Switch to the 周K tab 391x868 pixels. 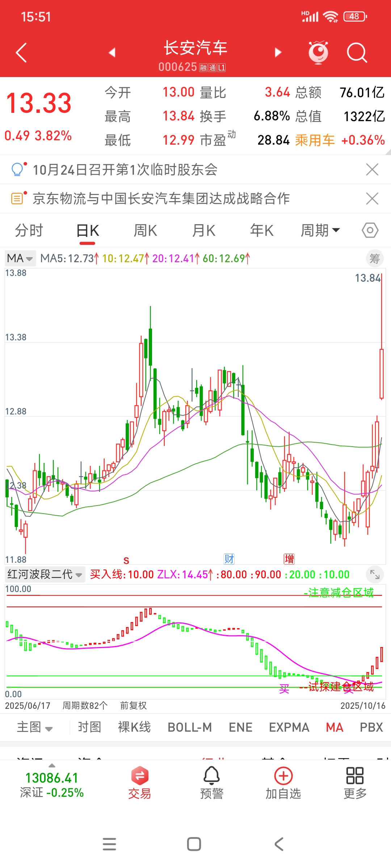[145, 230]
